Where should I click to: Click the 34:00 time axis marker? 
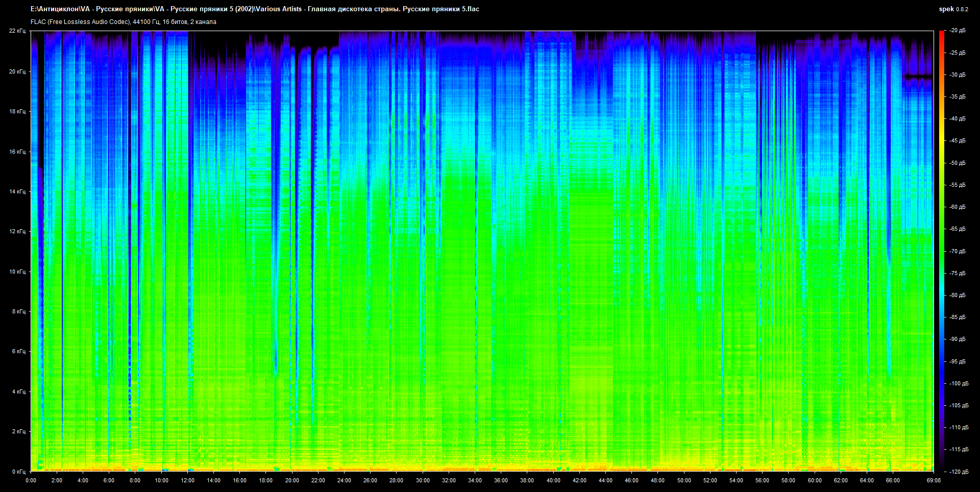(x=475, y=480)
